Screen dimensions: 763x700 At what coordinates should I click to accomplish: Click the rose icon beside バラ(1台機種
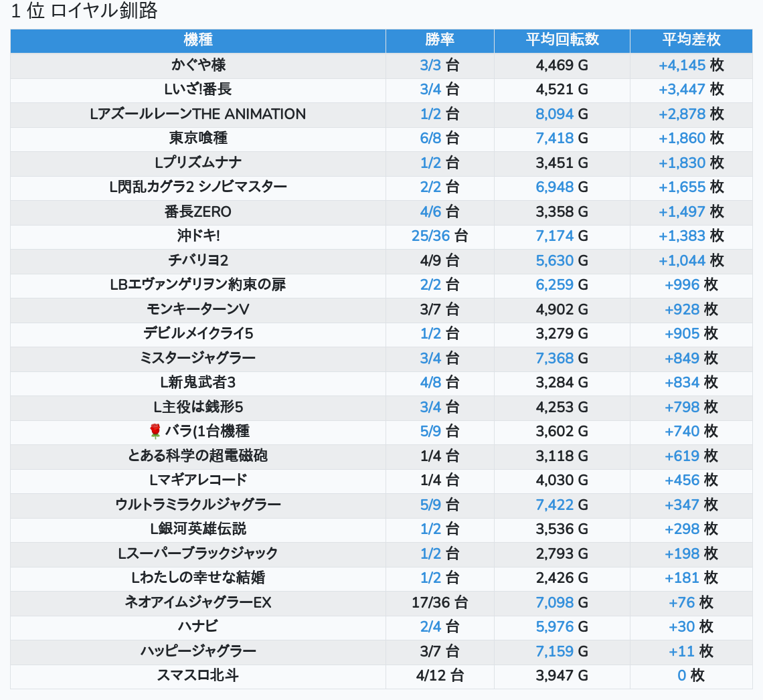coord(155,431)
